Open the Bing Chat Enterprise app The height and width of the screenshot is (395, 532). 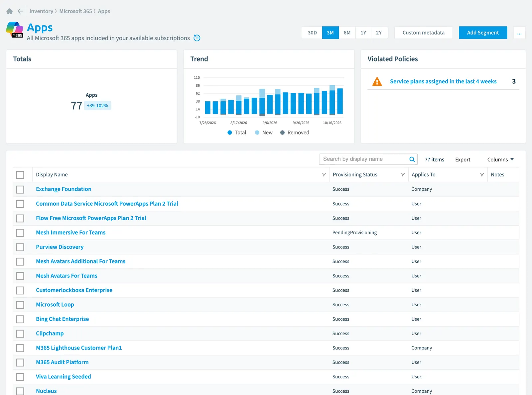click(62, 319)
